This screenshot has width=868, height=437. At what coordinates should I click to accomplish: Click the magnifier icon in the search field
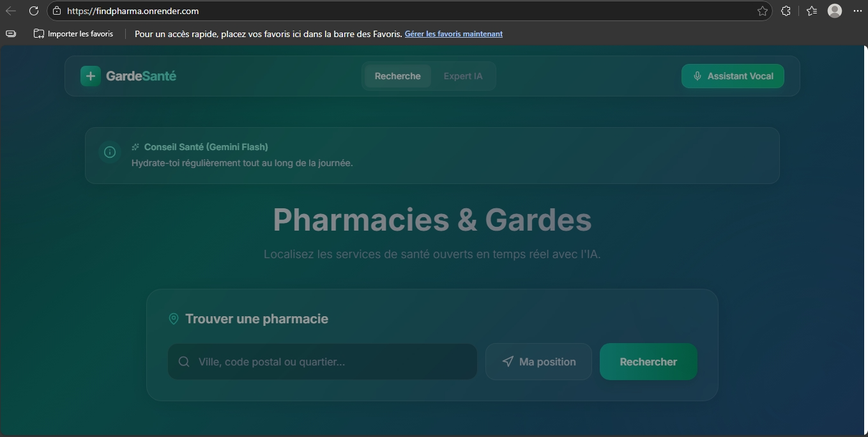point(183,362)
